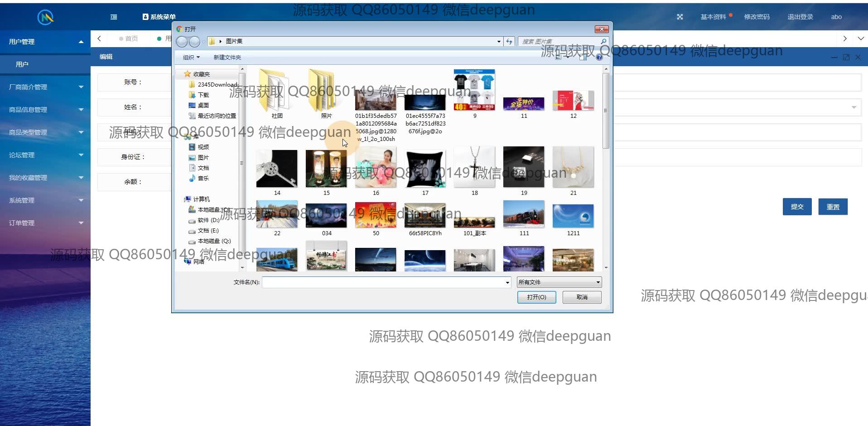This screenshot has height=426, width=868.
Task: Click the 文件名 input field
Action: [x=385, y=282]
